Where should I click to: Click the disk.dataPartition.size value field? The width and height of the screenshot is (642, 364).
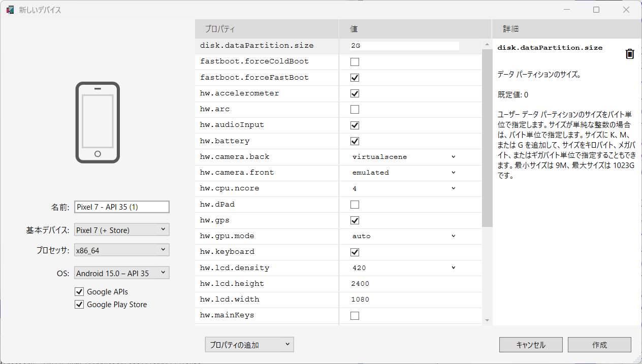tap(404, 46)
